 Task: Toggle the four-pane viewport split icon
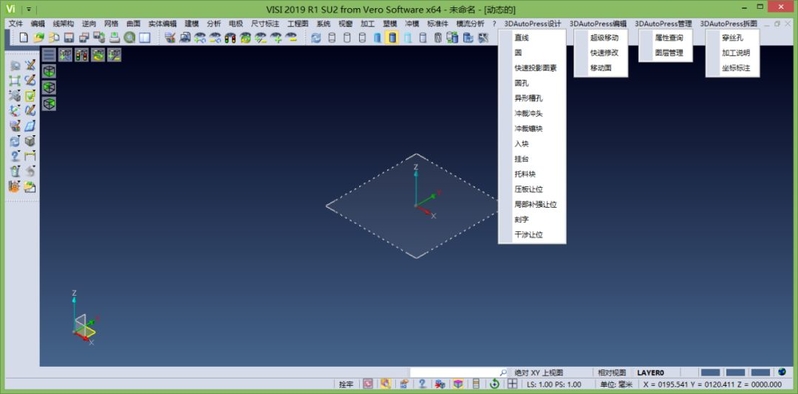[x=512, y=384]
